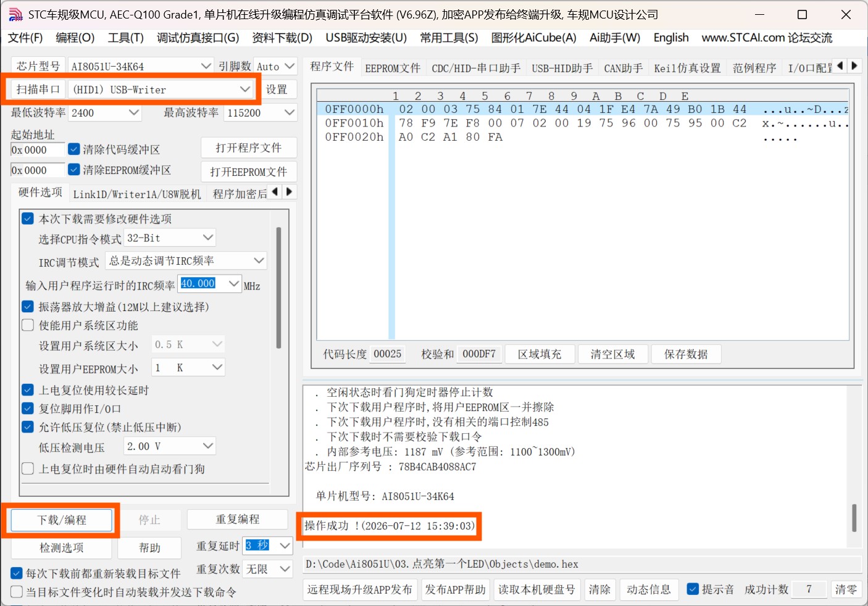Screen dimensions: 868x606
Task: Enable 上电复位时由硬件自动启动看门狗 checkbox
Action: coord(28,469)
